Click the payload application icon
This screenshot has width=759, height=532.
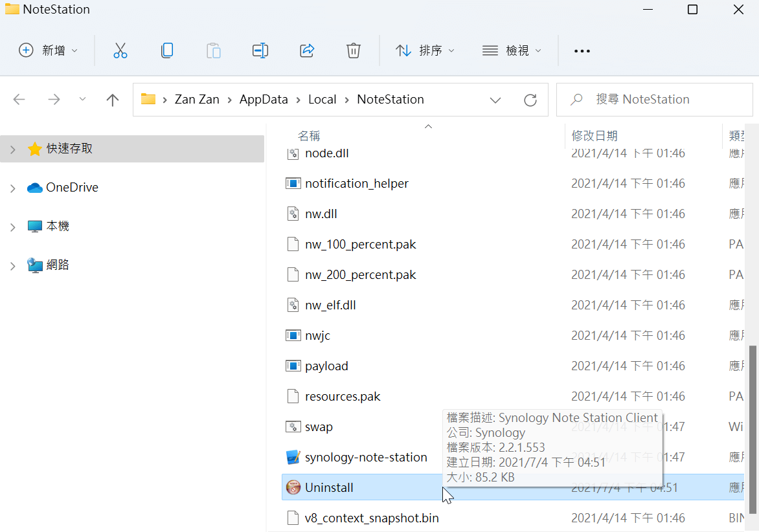293,366
